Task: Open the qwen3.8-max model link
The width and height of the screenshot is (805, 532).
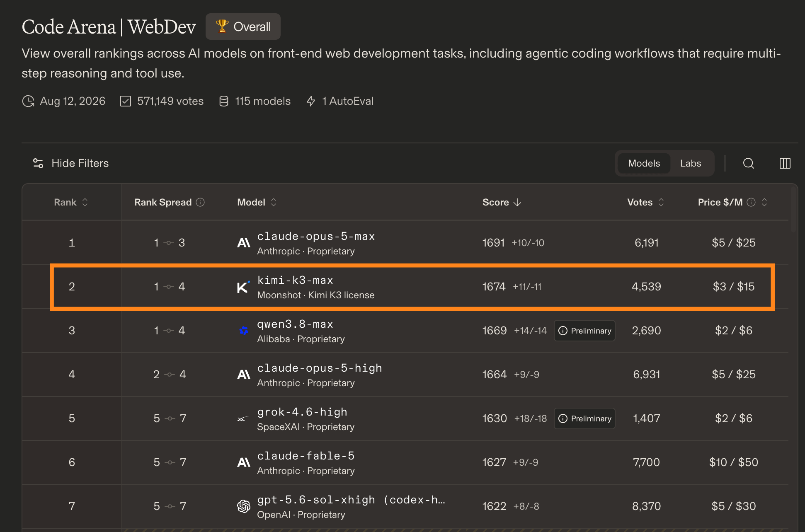Action: (x=295, y=324)
